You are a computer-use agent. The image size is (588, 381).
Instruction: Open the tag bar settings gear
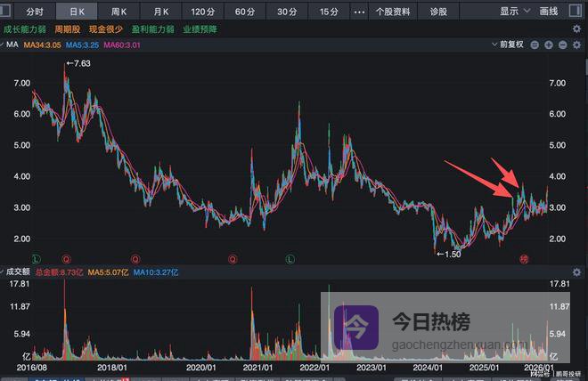click(576, 28)
